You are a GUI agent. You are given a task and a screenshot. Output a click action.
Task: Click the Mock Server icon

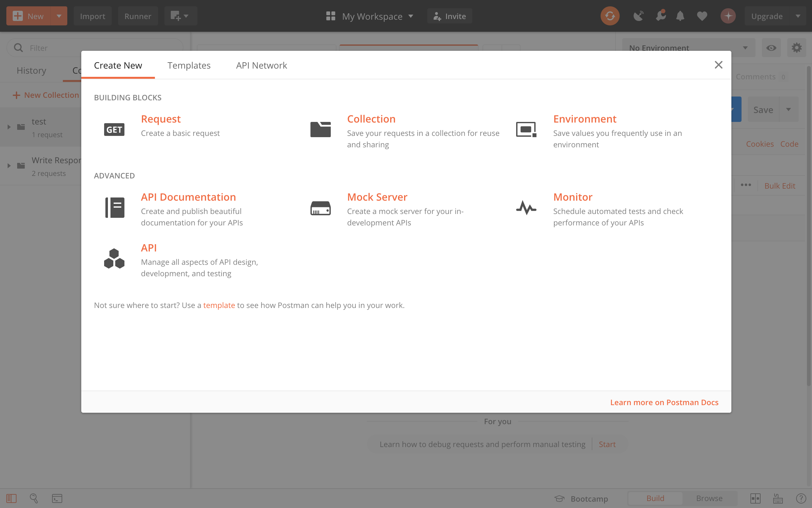tap(320, 208)
